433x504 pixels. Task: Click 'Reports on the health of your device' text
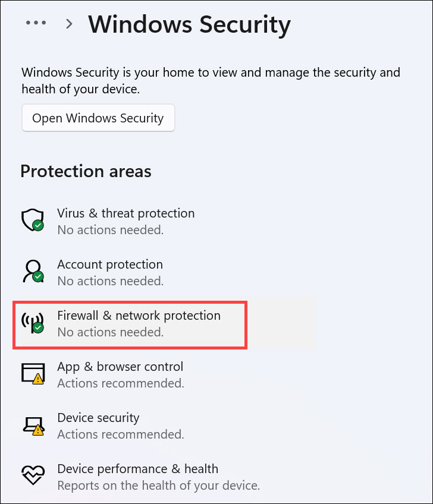click(158, 486)
